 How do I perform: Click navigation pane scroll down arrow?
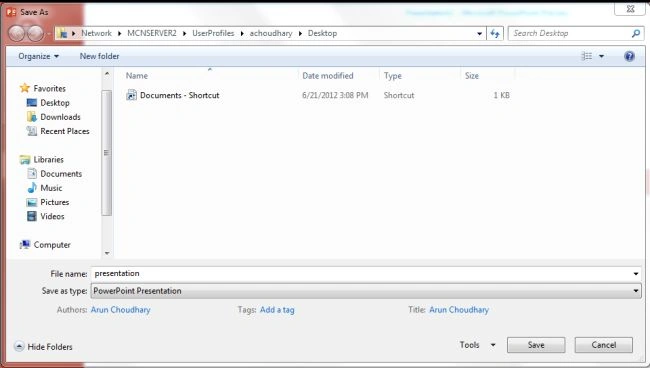tap(107, 253)
